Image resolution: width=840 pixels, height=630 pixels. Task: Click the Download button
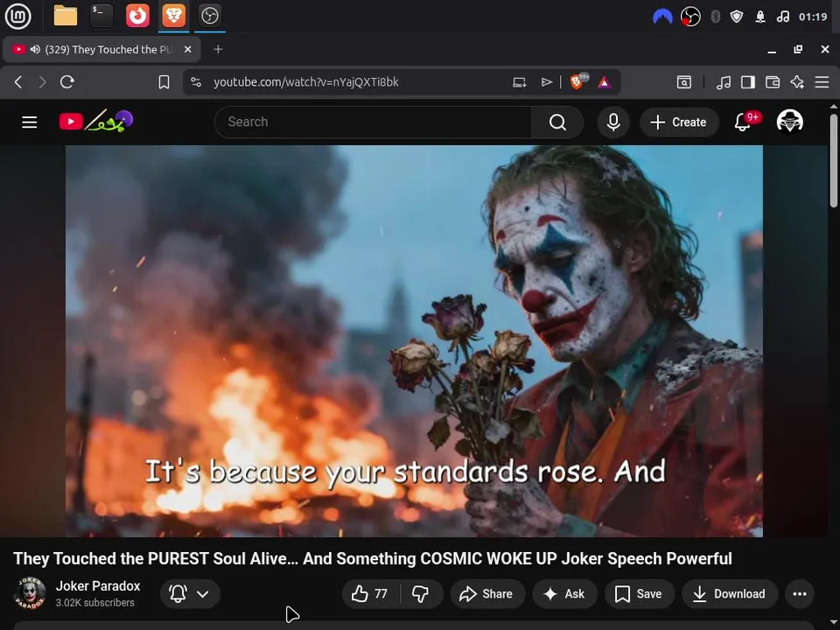point(730,593)
